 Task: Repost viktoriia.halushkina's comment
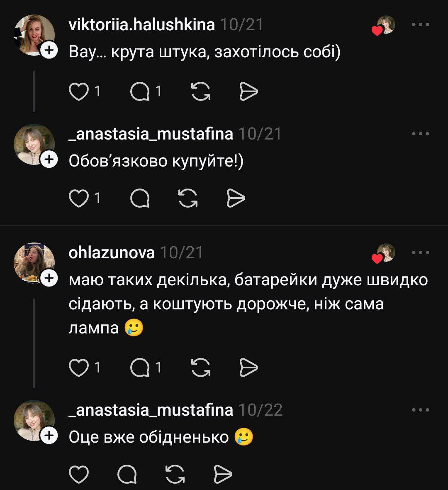201,91
